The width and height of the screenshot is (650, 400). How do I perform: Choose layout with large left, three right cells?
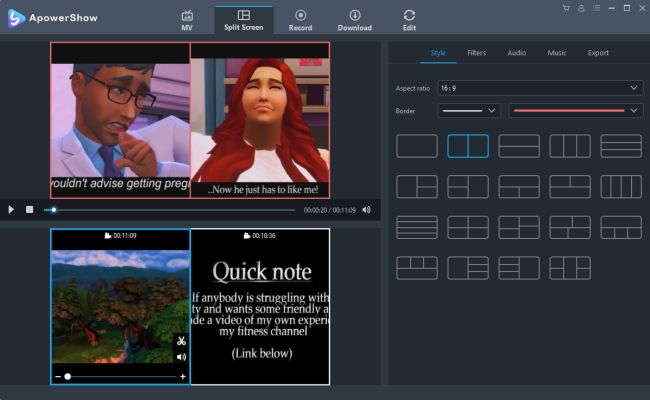click(468, 268)
